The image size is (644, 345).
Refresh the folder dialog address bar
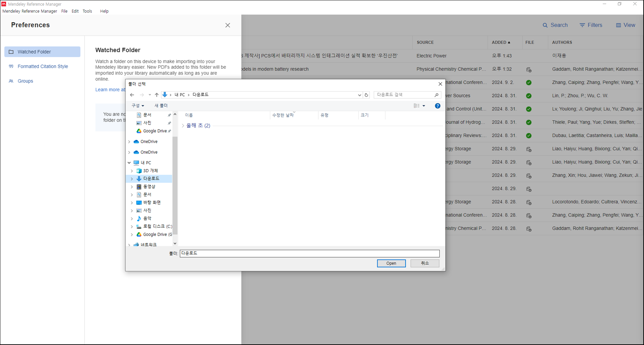click(366, 95)
